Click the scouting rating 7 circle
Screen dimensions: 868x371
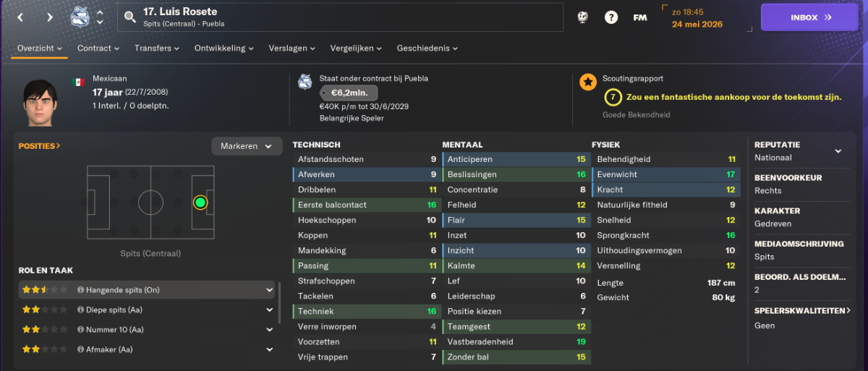[612, 97]
